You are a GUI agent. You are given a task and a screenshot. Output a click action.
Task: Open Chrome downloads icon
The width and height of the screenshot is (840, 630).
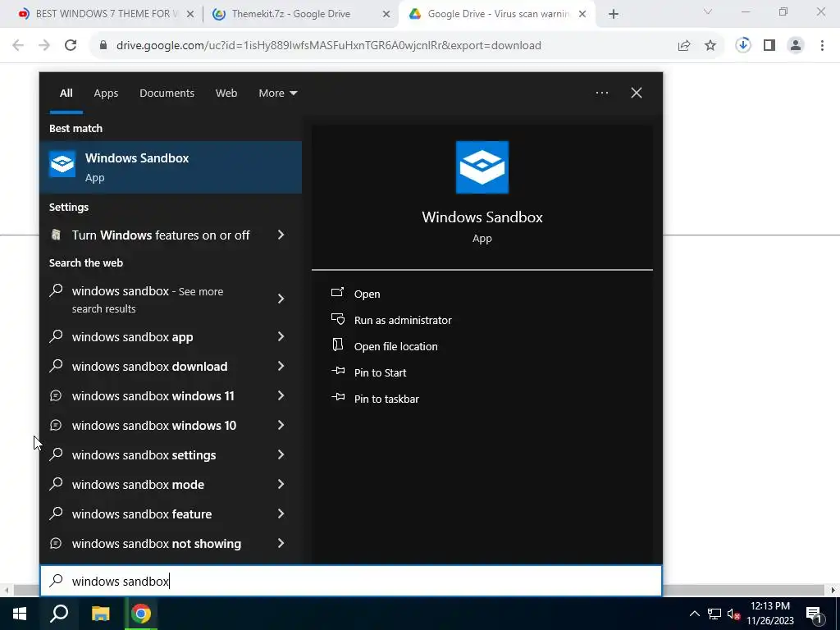point(742,45)
